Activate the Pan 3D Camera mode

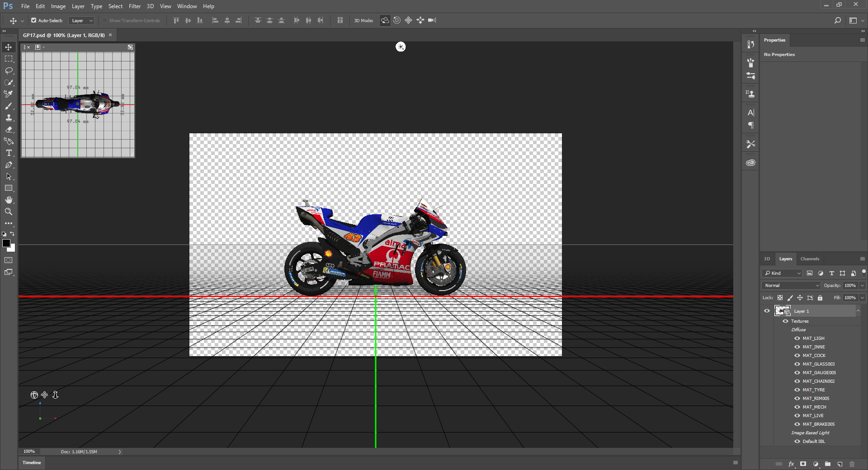click(409, 20)
